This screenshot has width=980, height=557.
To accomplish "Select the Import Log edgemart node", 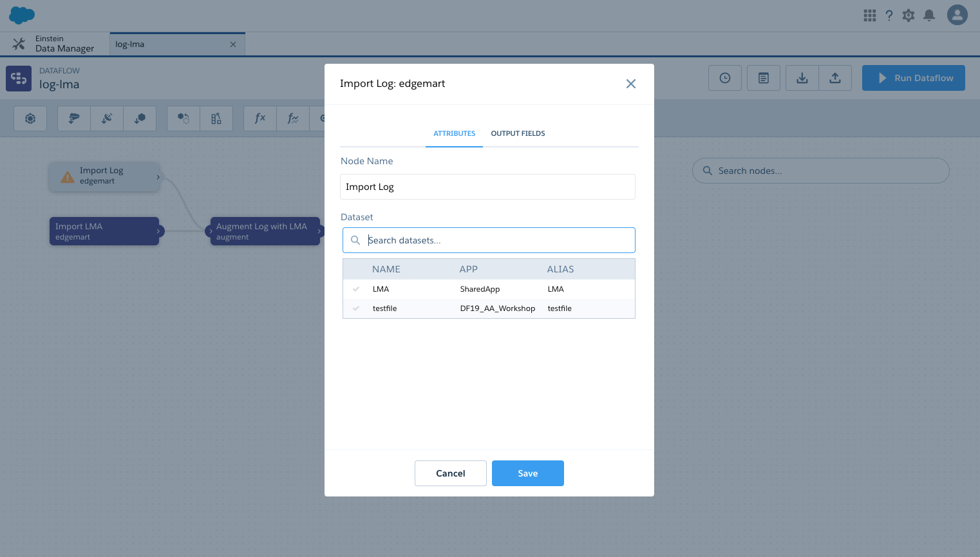I will [104, 176].
